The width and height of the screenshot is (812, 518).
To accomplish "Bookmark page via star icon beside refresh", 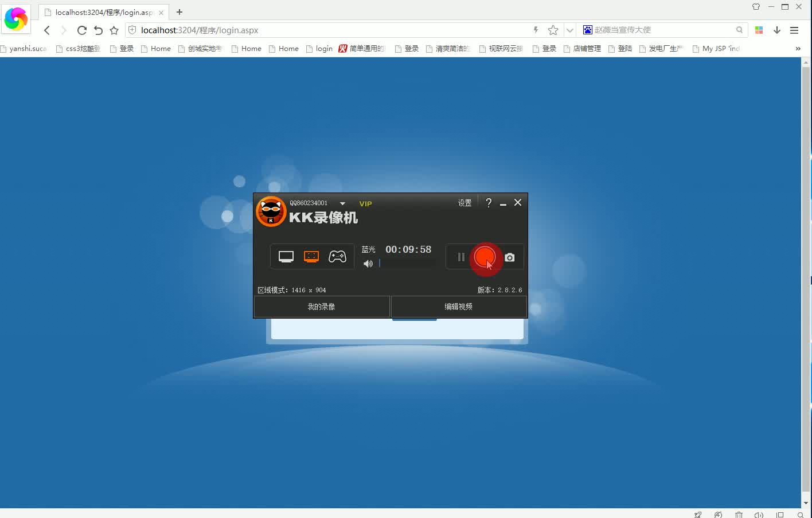I will [114, 30].
